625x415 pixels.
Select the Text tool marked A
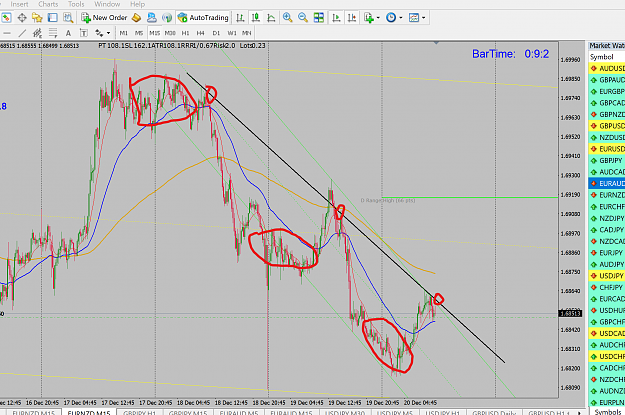pyautogui.click(x=68, y=33)
